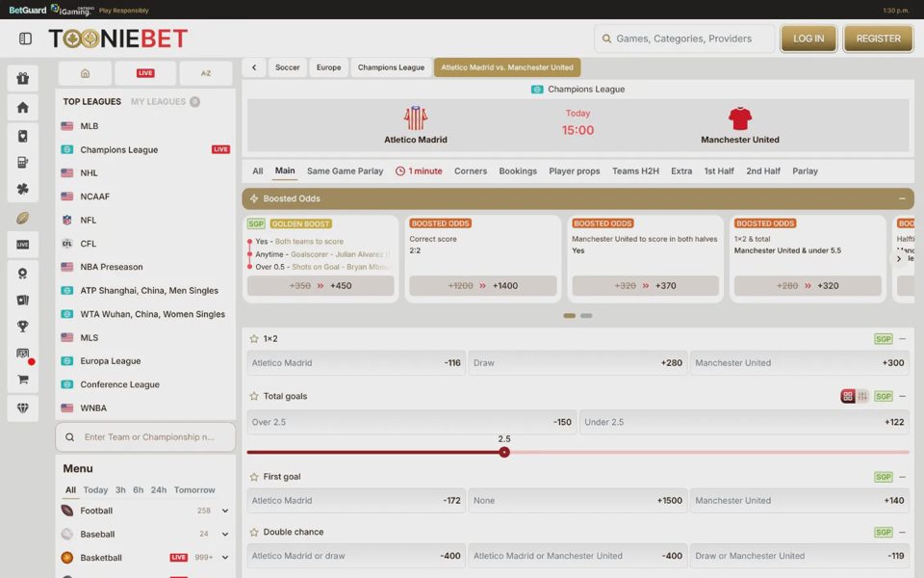The width and height of the screenshot is (924, 578).
Task: Switch to the Corners tab
Action: (471, 171)
